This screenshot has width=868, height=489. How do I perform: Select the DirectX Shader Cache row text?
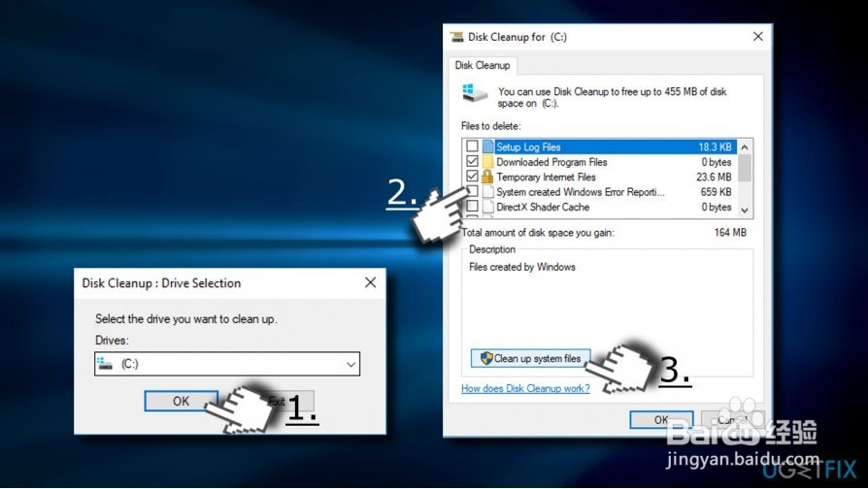[x=543, y=207]
